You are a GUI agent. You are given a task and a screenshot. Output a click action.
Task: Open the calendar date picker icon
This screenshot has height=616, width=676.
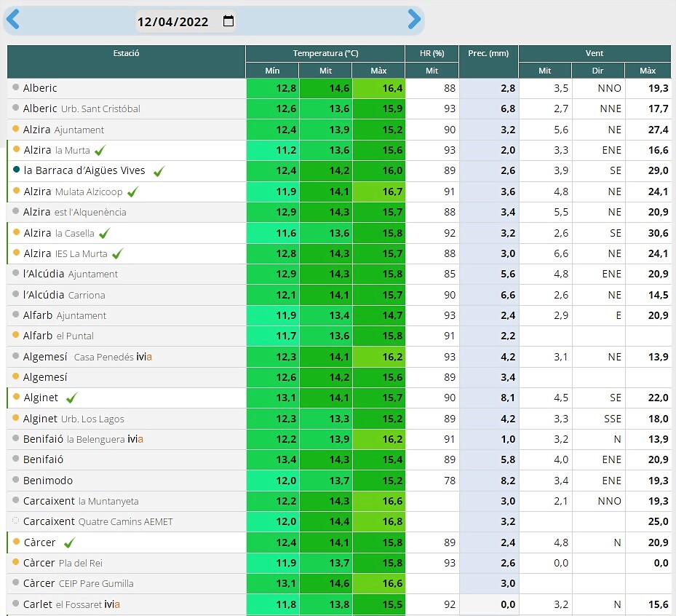pos(228,20)
